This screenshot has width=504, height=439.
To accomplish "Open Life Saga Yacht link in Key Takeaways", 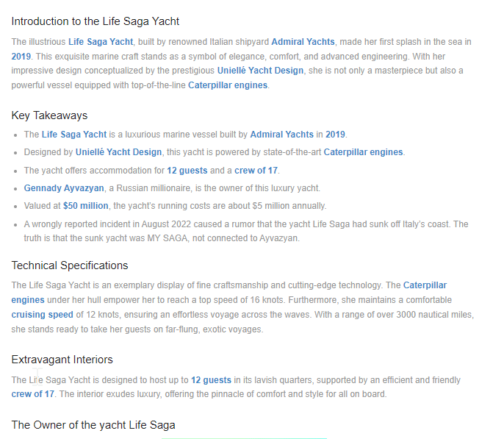I will point(74,135).
